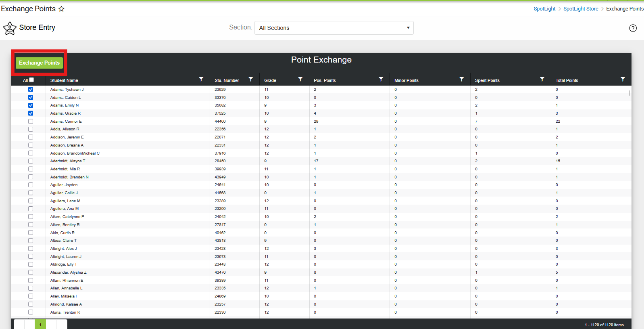Filter the Spent Points column
The width and height of the screenshot is (644, 329).
click(x=542, y=79)
